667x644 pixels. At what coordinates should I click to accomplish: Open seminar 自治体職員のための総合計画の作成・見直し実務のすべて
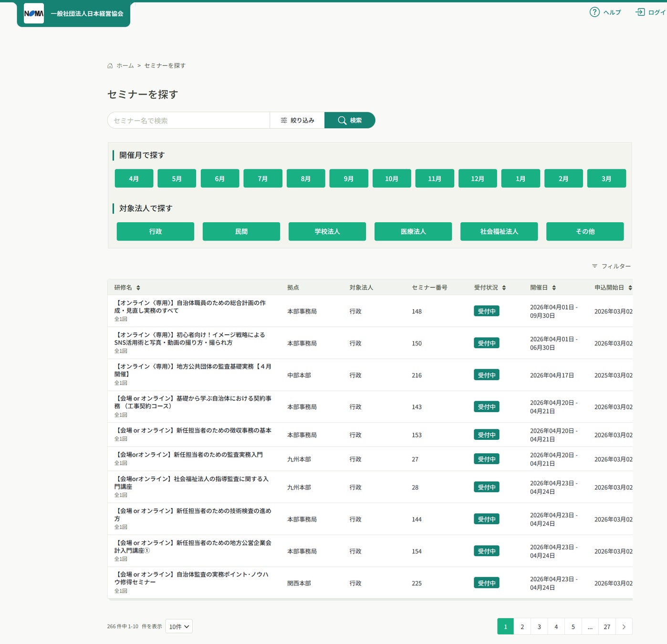pos(190,307)
